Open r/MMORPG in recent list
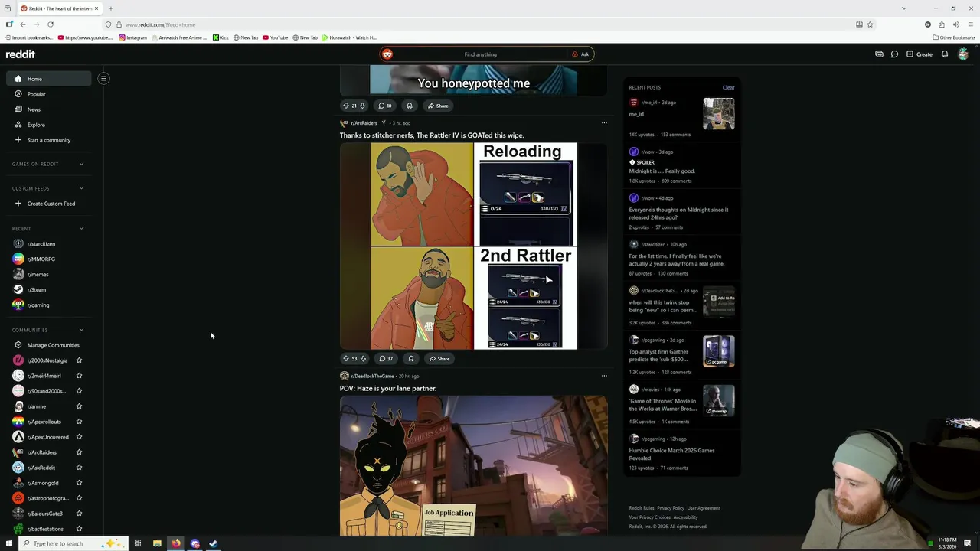The image size is (980, 551). coord(49,259)
